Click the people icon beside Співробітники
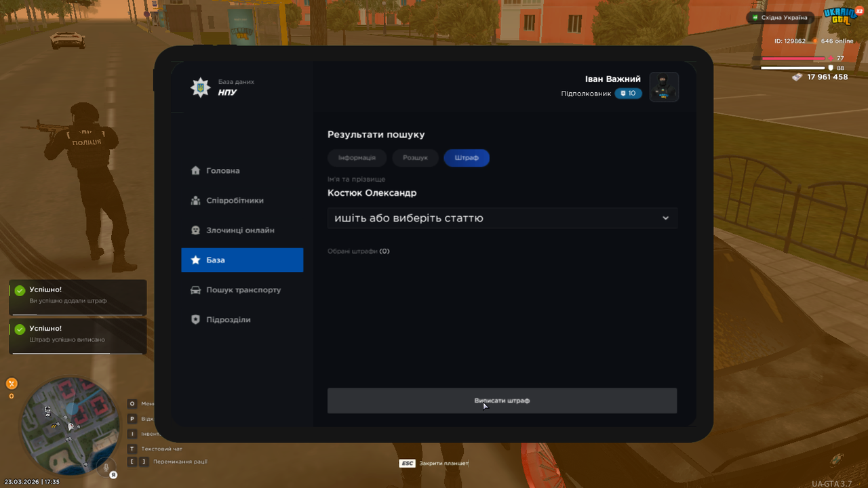 tap(195, 201)
